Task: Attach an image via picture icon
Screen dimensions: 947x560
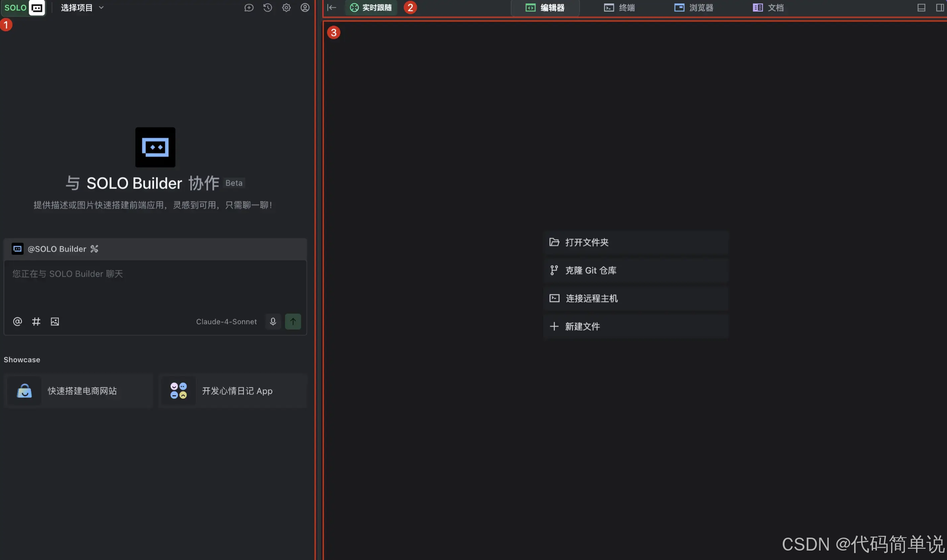Action: 55,321
